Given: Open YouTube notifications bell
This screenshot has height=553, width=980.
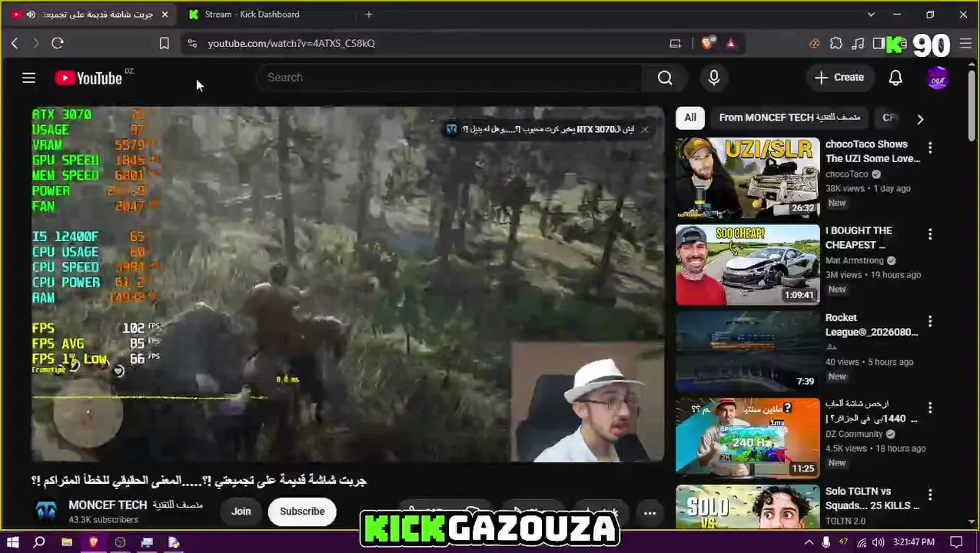Looking at the screenshot, I should (x=895, y=78).
